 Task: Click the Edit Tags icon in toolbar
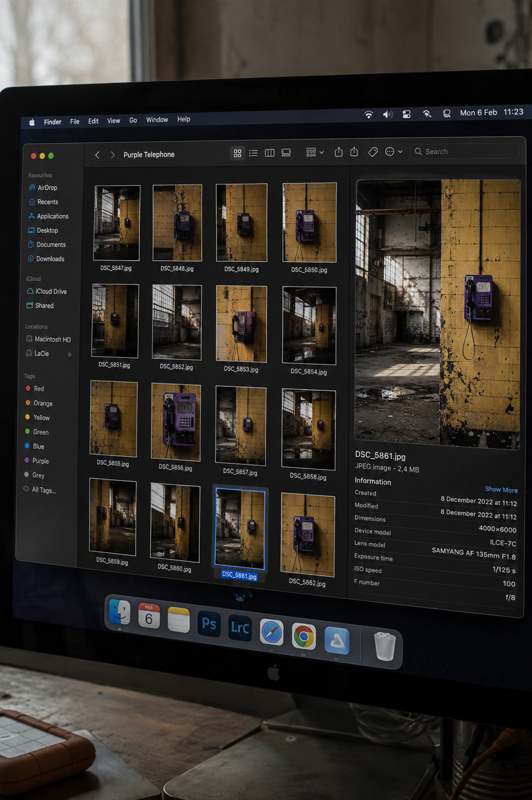pyautogui.click(x=373, y=152)
